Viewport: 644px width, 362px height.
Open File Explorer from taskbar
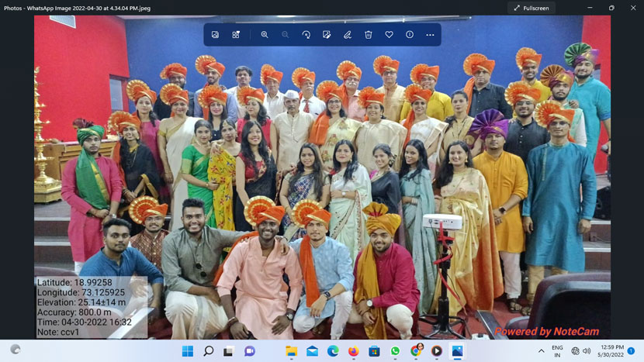click(x=291, y=351)
